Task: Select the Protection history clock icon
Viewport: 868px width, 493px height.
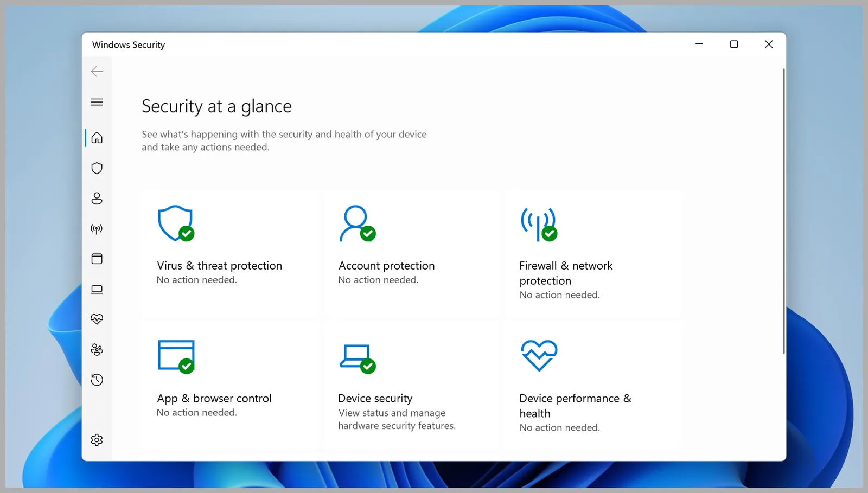Action: click(x=97, y=380)
